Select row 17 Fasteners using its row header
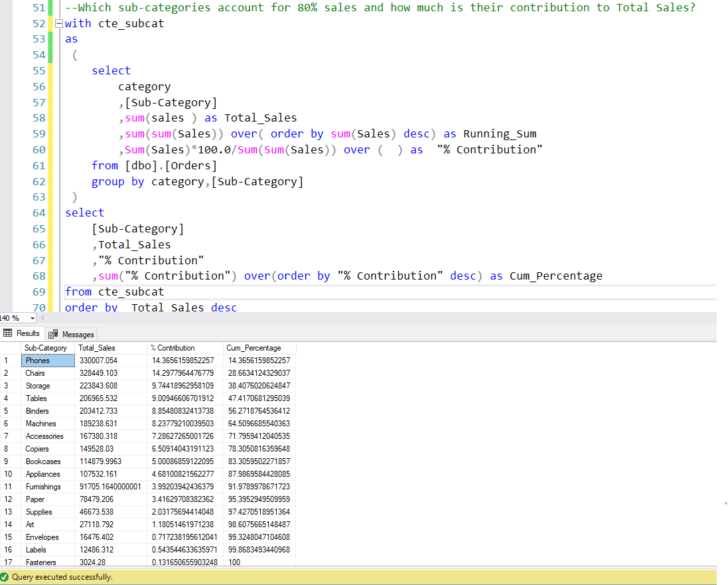This screenshot has width=728, height=585. coord(9,562)
